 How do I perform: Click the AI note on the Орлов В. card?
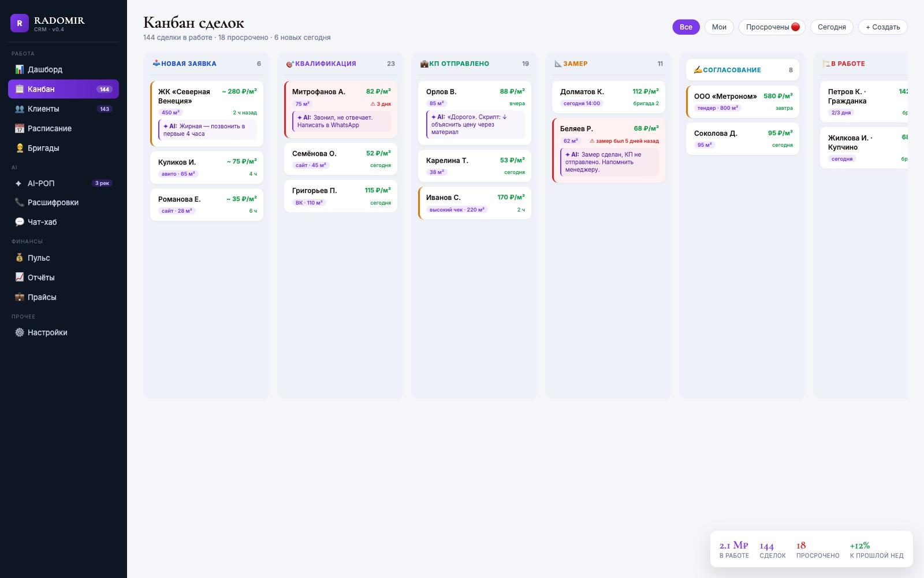(x=475, y=124)
